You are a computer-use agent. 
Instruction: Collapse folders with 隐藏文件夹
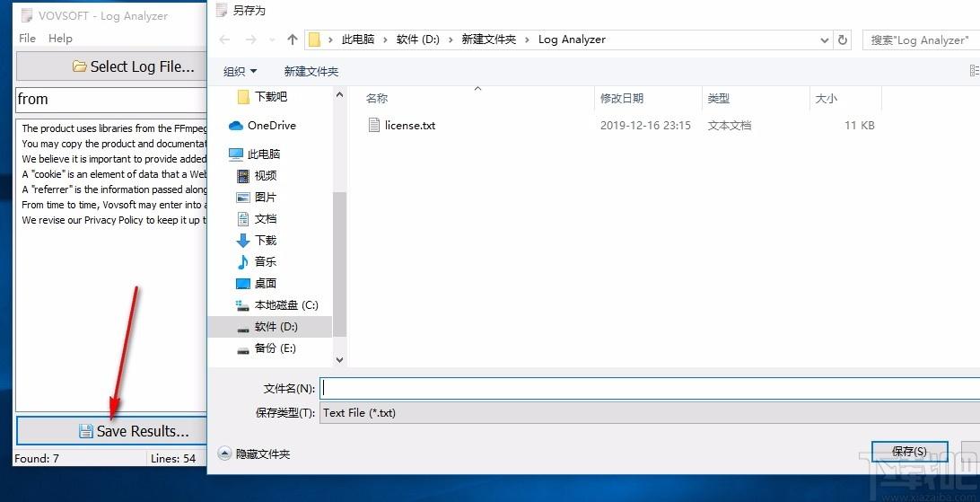point(254,454)
